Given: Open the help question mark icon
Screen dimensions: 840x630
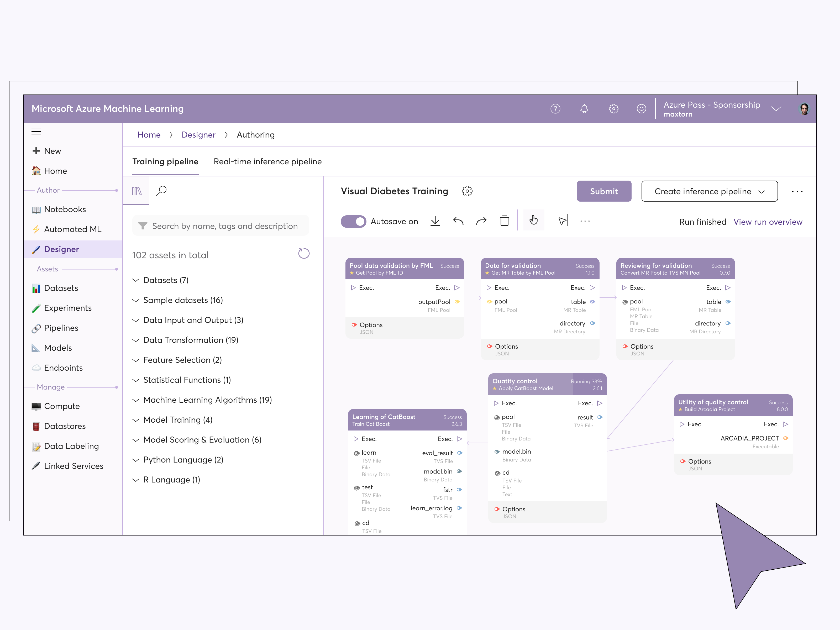Looking at the screenshot, I should click(x=555, y=109).
